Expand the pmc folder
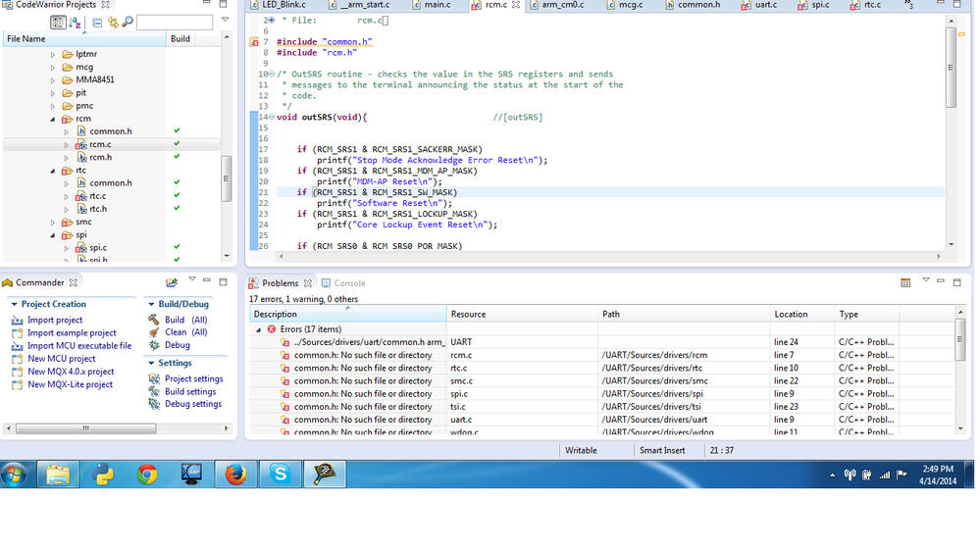The width and height of the screenshot is (980, 551). (x=53, y=106)
